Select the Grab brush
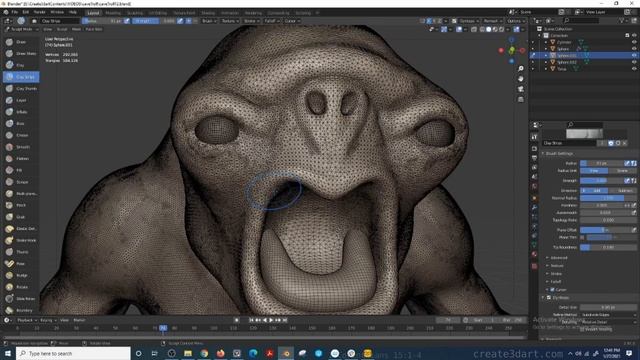Image resolution: width=640 pixels, height=360 pixels. coord(21,217)
